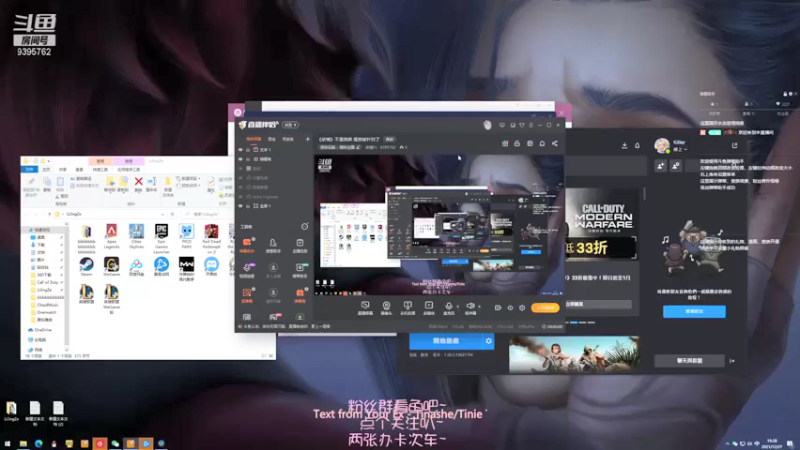This screenshot has width=800, height=450.
Task: Switch to the View ribbon tab in Explorer
Action: pos(79,169)
